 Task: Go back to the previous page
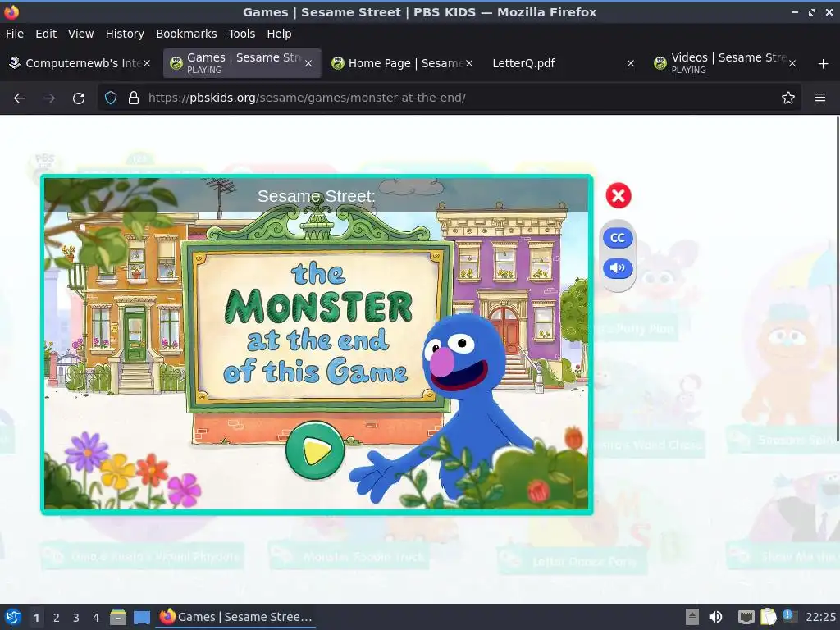click(20, 98)
